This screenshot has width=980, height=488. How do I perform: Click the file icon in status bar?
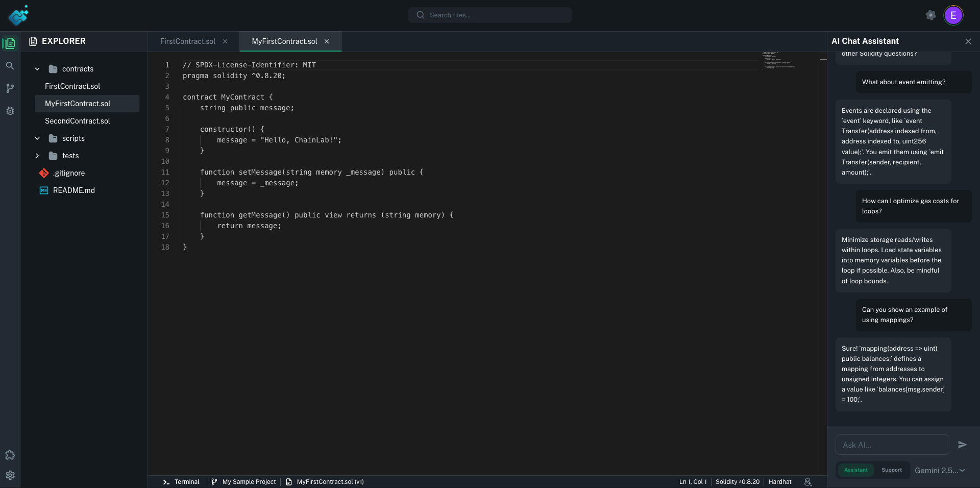pos(289,482)
